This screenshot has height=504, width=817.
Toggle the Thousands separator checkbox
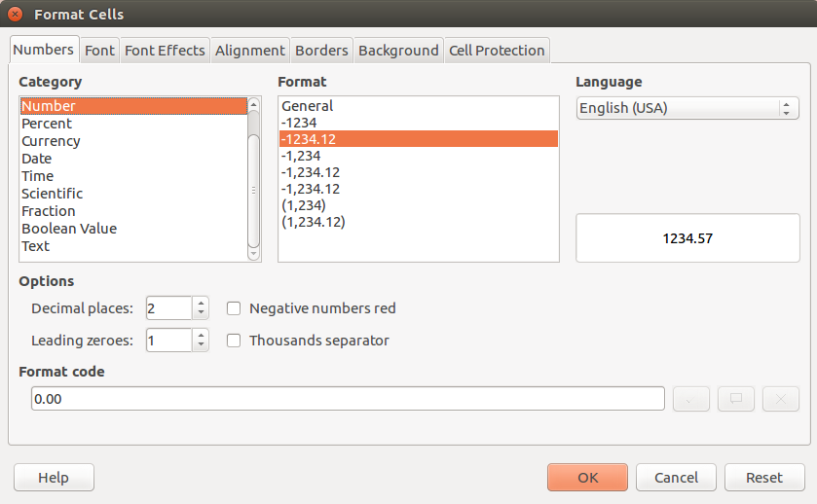pos(234,341)
